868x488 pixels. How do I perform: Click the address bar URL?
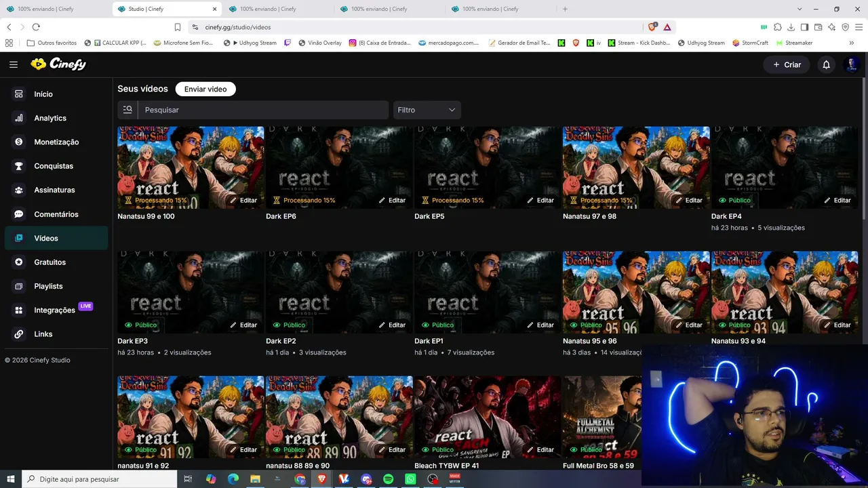click(x=238, y=27)
